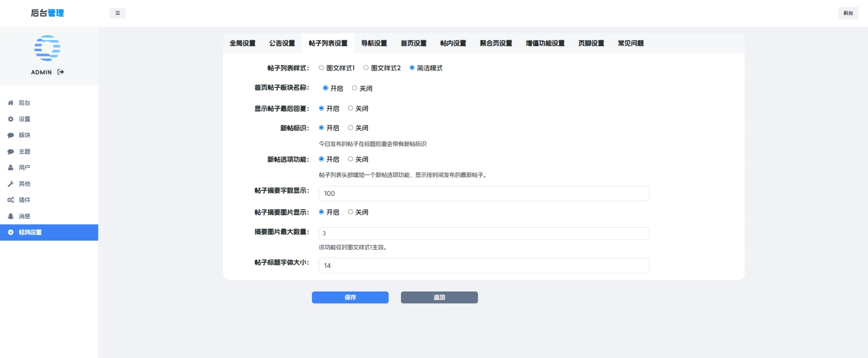868x358 pixels.
Task: Open 其他 in the sidebar
Action: tap(49, 184)
